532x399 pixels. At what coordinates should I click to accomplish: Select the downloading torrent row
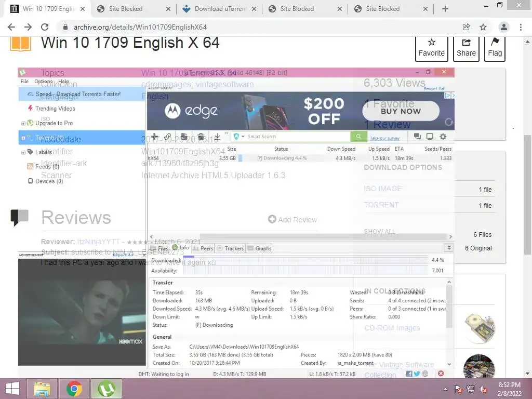[301, 158]
